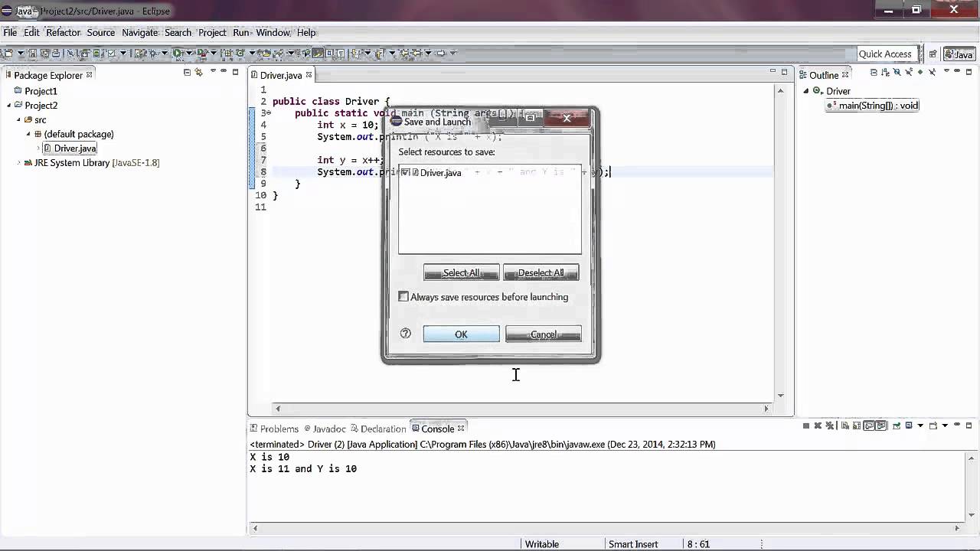Click OK in Save and Launch dialog

click(x=461, y=334)
